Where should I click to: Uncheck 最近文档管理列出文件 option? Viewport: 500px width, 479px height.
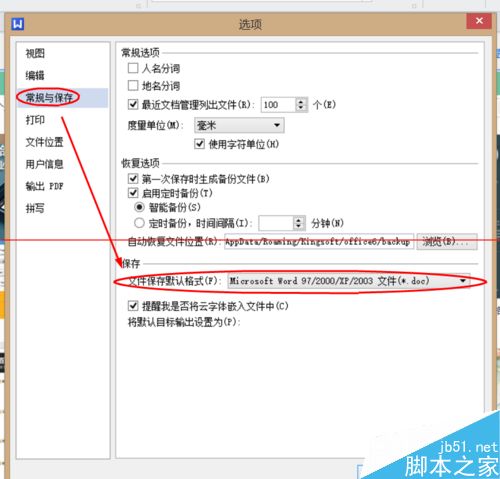coord(133,105)
